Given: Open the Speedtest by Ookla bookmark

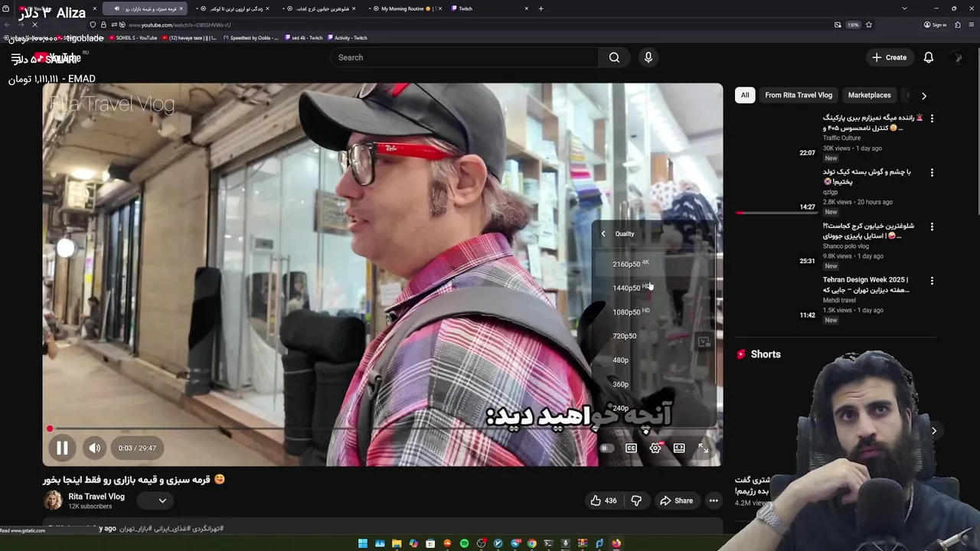Looking at the screenshot, I should [251, 37].
